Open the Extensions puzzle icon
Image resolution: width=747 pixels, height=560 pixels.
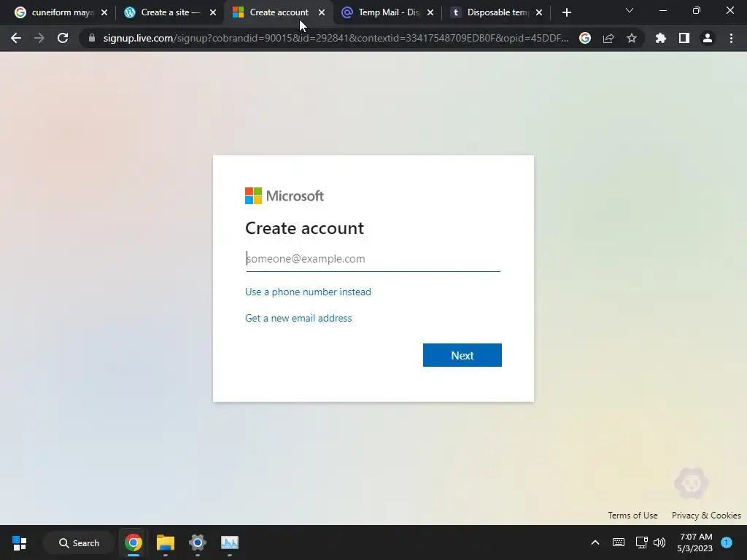tap(661, 38)
